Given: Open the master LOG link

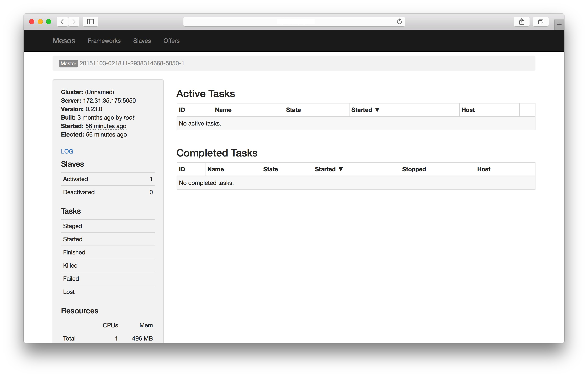Looking at the screenshot, I should coord(67,151).
